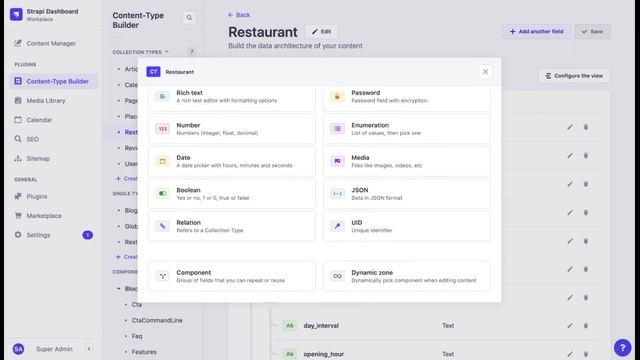Collapse the sidebar navigation chevron

[89, 349]
